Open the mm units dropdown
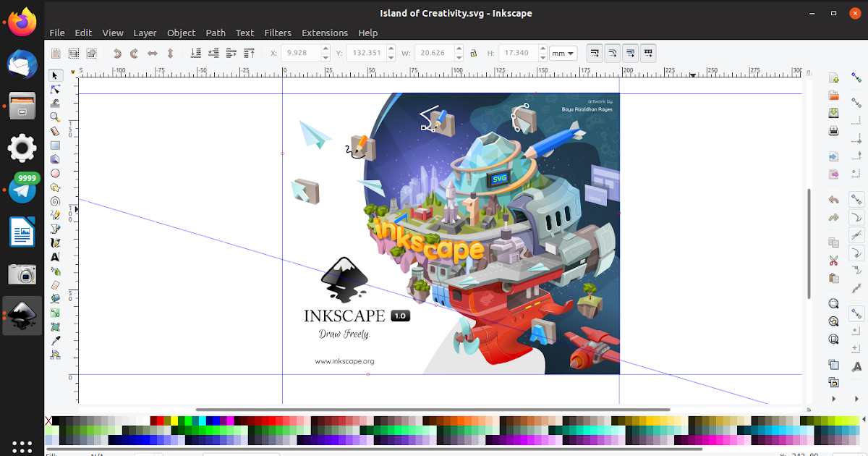868x456 pixels. point(563,53)
